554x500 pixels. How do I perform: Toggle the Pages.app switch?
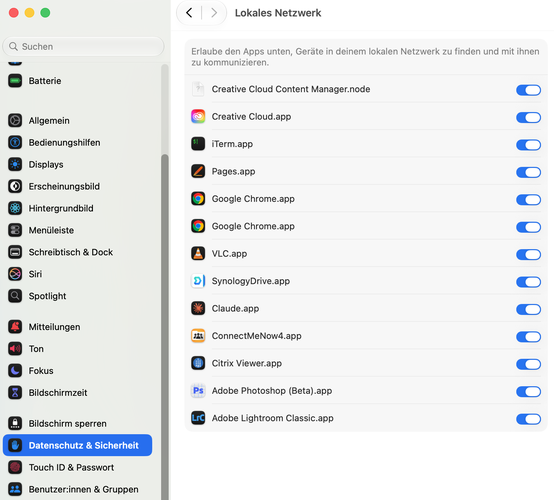(x=528, y=172)
